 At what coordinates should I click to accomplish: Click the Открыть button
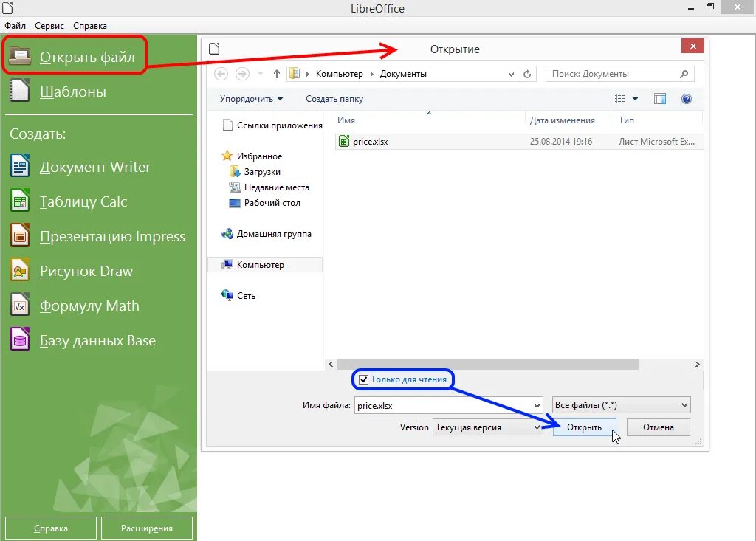pos(585,427)
